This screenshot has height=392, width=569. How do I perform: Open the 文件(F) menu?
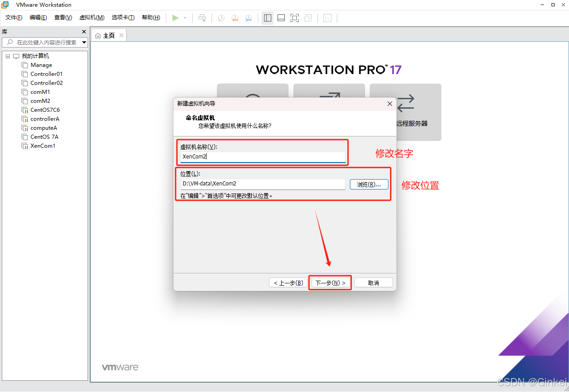tap(14, 18)
